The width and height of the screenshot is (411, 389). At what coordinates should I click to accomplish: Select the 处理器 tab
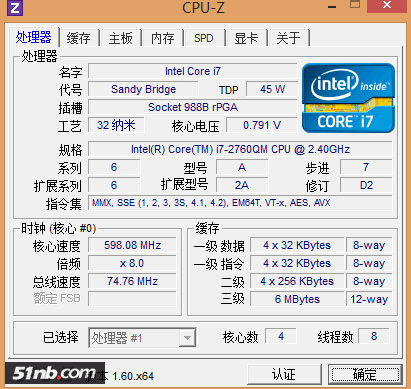pos(33,37)
